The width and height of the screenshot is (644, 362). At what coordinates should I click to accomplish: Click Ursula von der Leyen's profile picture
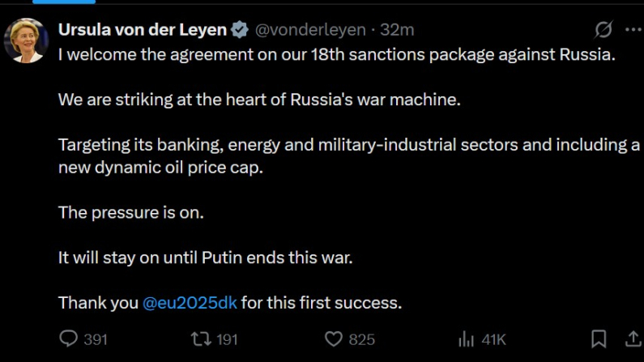click(x=26, y=40)
